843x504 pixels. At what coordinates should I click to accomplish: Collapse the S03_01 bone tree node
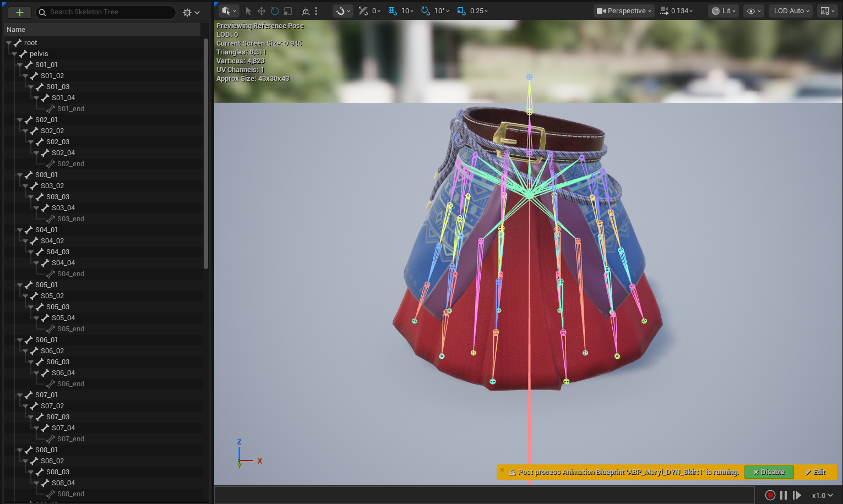(x=20, y=175)
